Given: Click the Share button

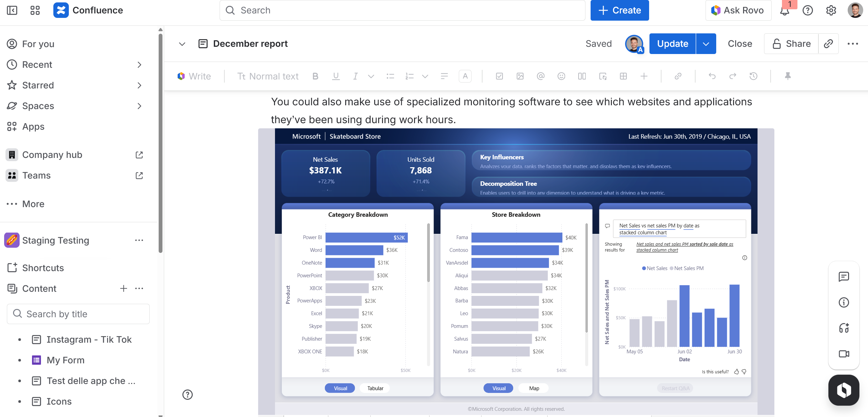Looking at the screenshot, I should (791, 44).
